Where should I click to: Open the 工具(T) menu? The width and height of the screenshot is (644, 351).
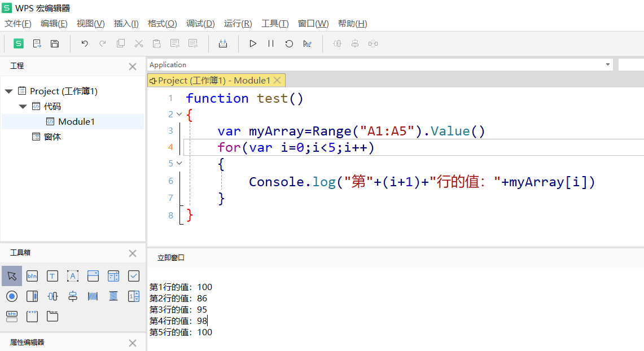[275, 23]
